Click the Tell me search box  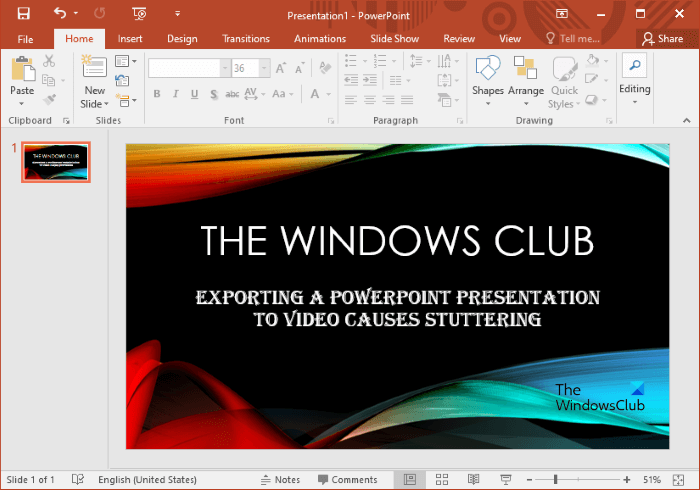573,39
